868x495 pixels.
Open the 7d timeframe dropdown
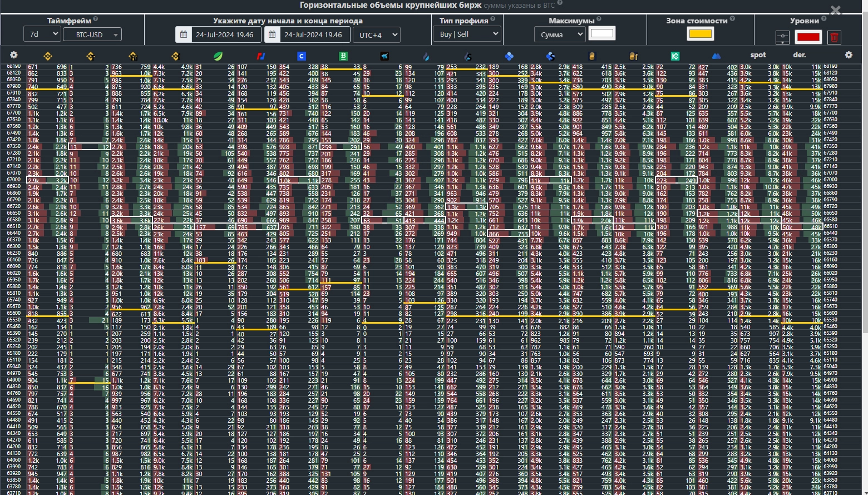click(x=42, y=34)
